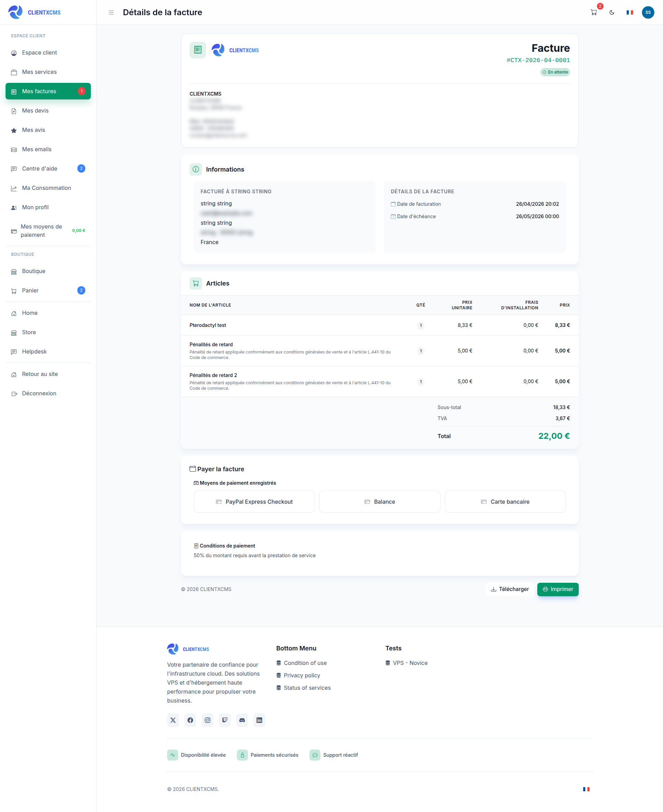Click the footer French flag language icon
Viewport: 663px width, 812px height.
pos(586,789)
